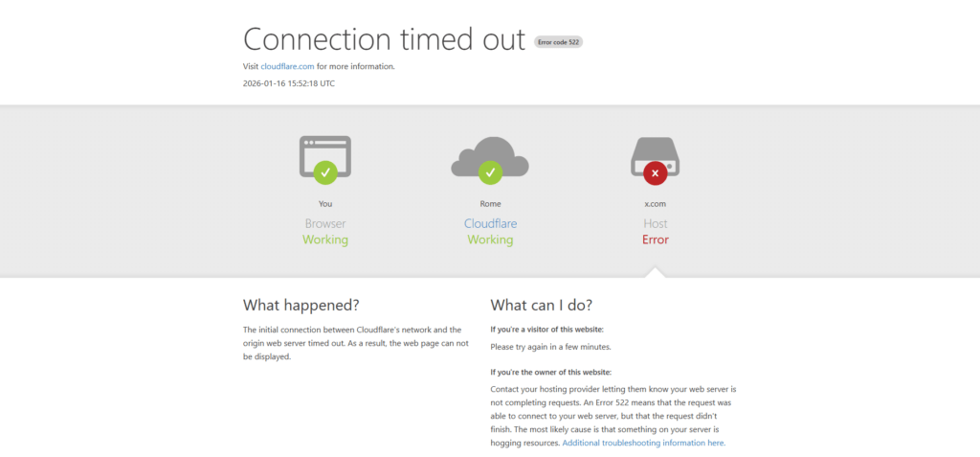Click the Connection timed out heading
The width and height of the screenshot is (980, 457).
pyautogui.click(x=384, y=39)
